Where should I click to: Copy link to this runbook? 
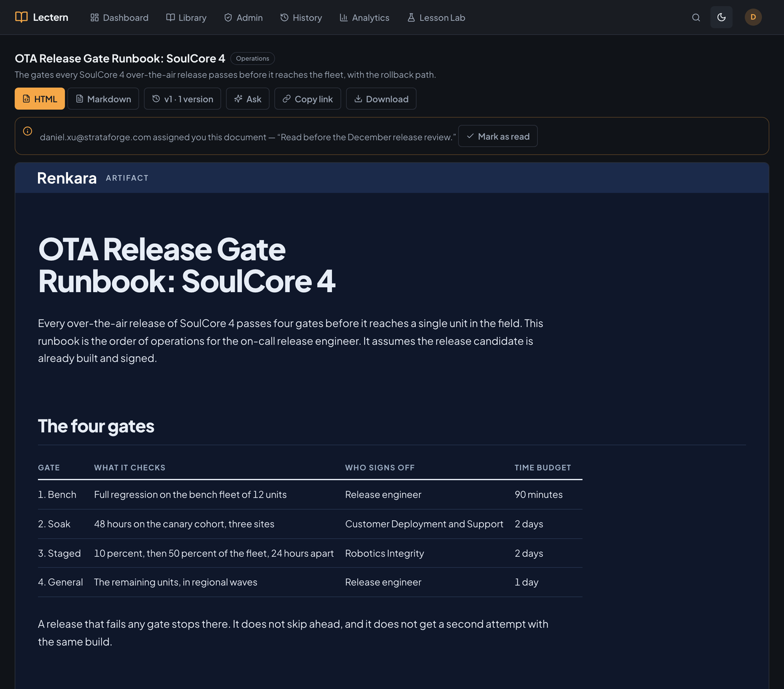[x=307, y=99]
